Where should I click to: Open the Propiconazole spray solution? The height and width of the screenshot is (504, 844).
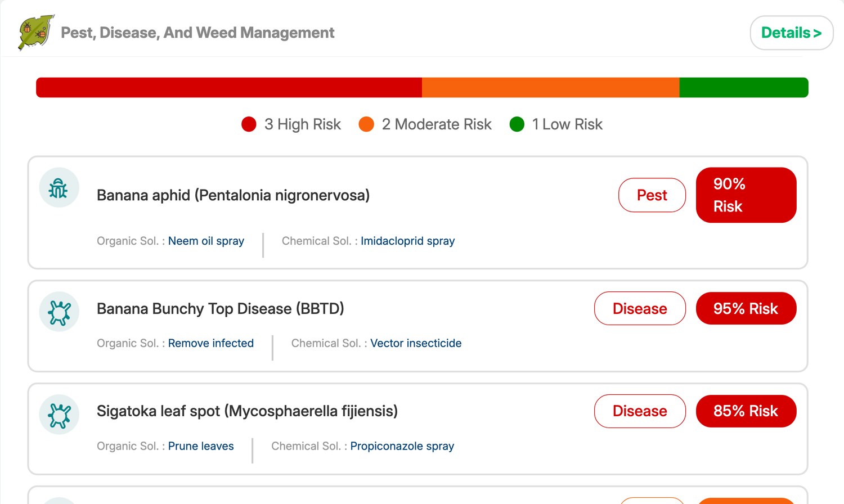pos(402,446)
